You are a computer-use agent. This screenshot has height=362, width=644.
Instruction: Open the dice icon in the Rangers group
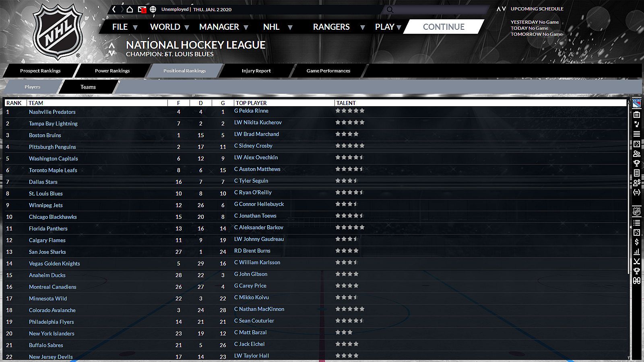637,144
